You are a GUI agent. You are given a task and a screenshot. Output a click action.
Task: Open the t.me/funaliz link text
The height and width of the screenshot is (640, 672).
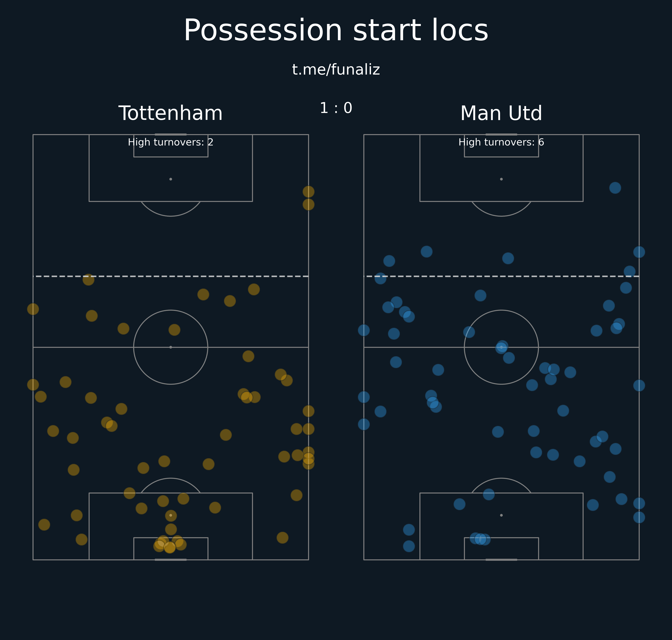tap(336, 70)
